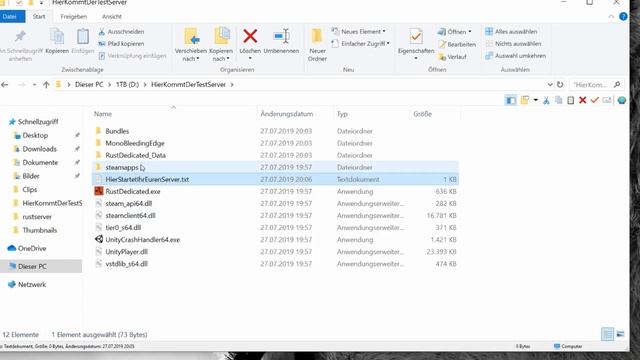
Task: Select the MonoBleedingEdge folder
Action: pyautogui.click(x=135, y=143)
